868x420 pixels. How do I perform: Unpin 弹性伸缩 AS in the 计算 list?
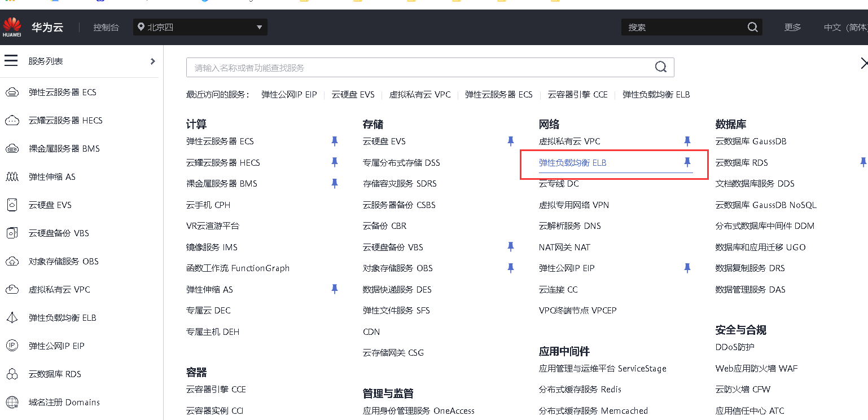click(335, 289)
